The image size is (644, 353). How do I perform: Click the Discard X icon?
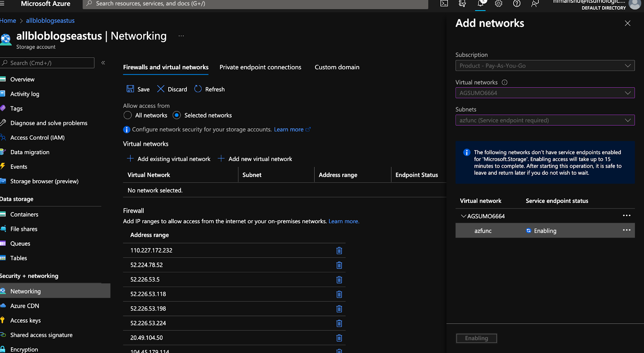pos(161,89)
